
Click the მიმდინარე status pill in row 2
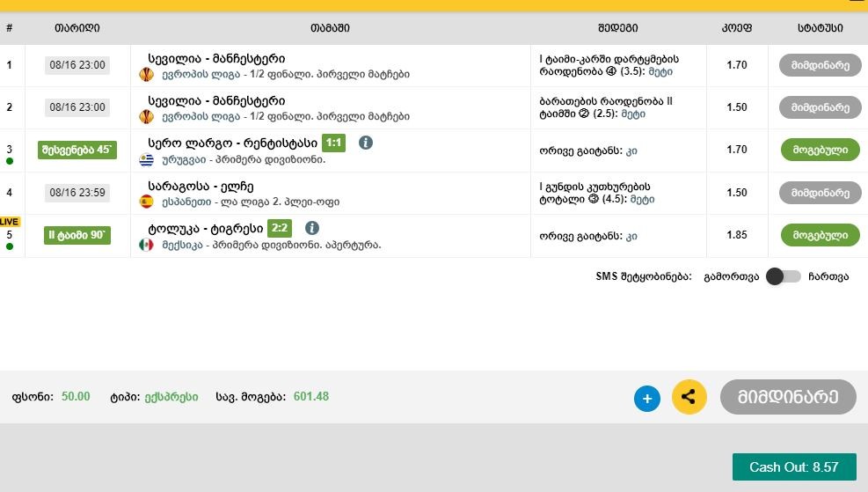[x=820, y=107]
